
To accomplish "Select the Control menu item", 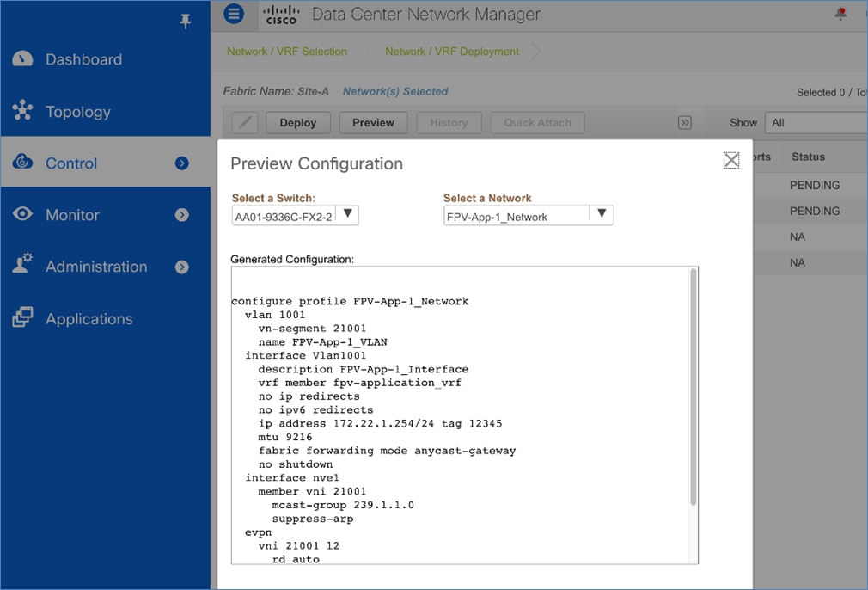I will pos(71,163).
